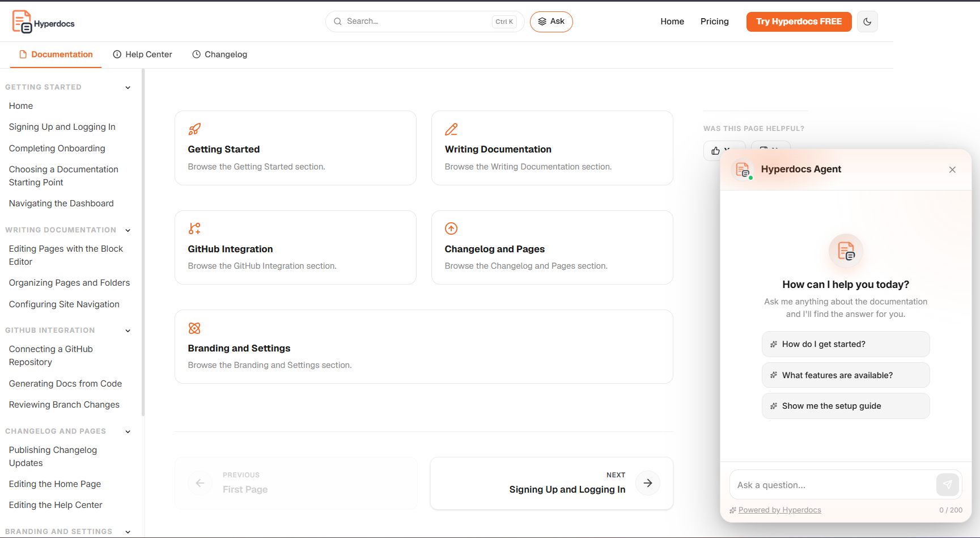Viewport: 980px width, 538px height.
Task: Open Generating Docs from Code page
Action: (x=65, y=384)
